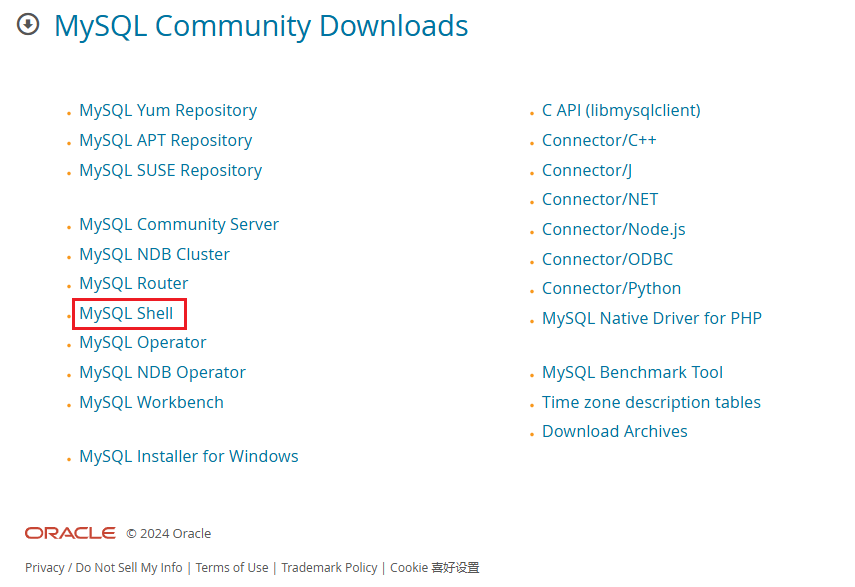This screenshot has width=855, height=587.
Task: Open Cookie 喜好设置 footer link
Action: (x=435, y=568)
